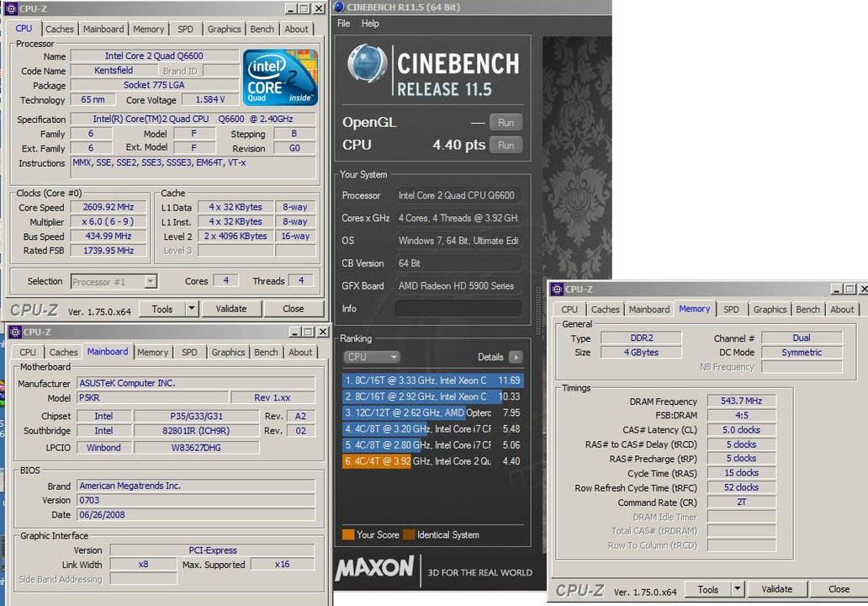Click Tools button in top CPU-Z window
The width and height of the screenshot is (868, 606).
pos(162,309)
